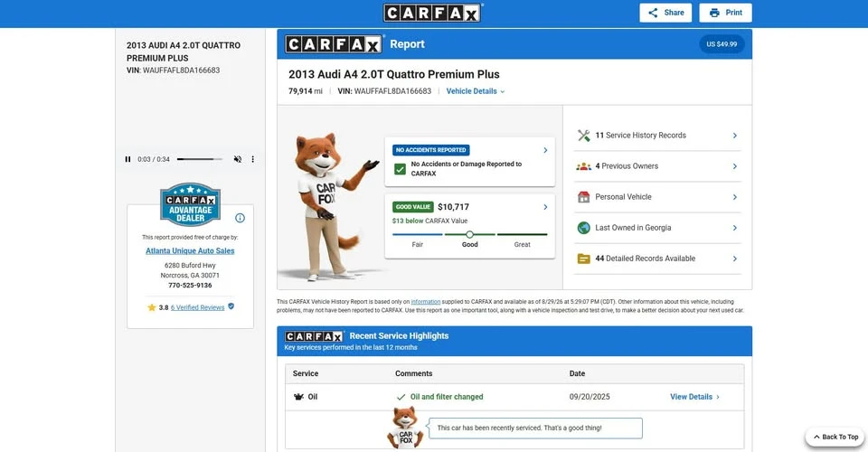Click the Good Value green badge
The height and width of the screenshot is (452, 868).
413,207
